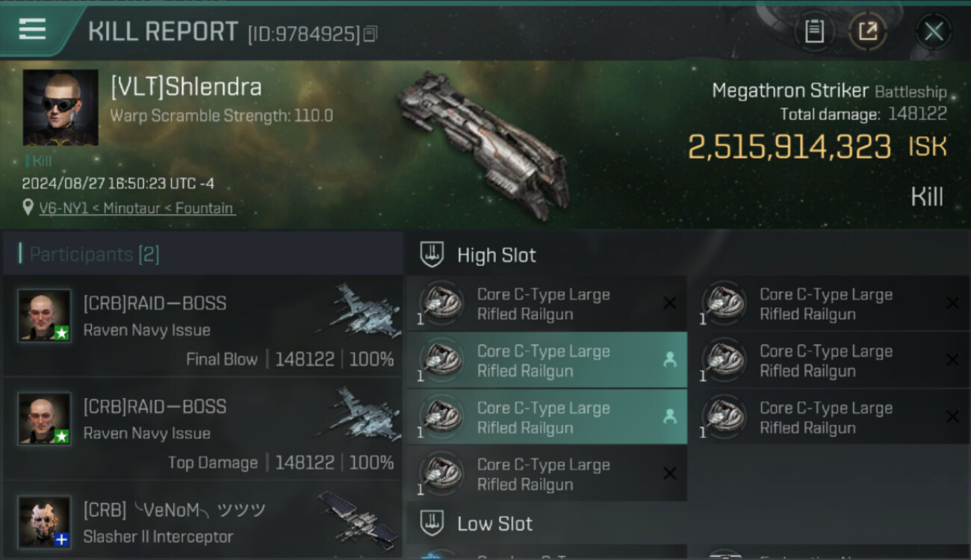Select the VeNoM Slasher II Interceptor participant
This screenshot has height=560, width=971.
pos(202,522)
